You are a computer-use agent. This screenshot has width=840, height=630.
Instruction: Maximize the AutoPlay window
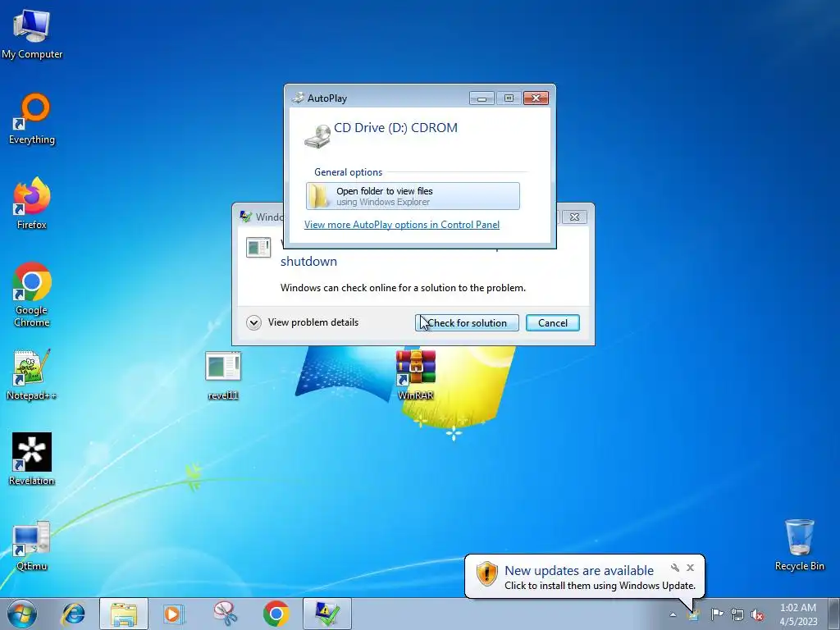(509, 98)
